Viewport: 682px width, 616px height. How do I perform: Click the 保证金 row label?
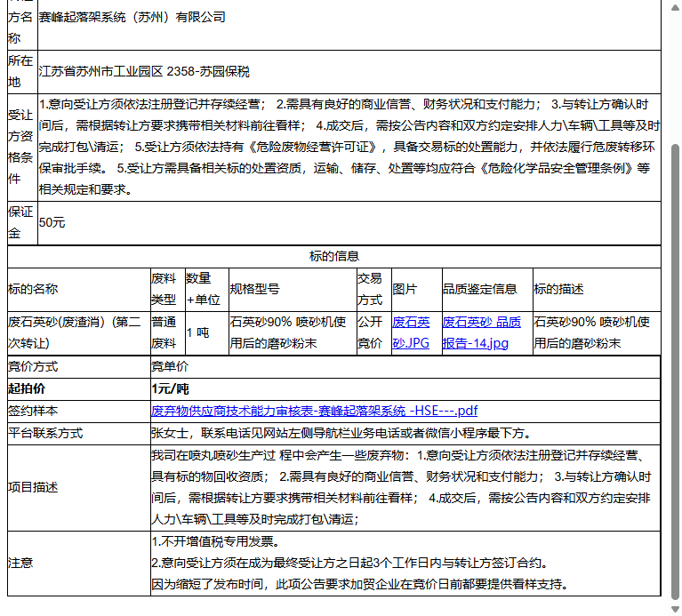(20, 223)
